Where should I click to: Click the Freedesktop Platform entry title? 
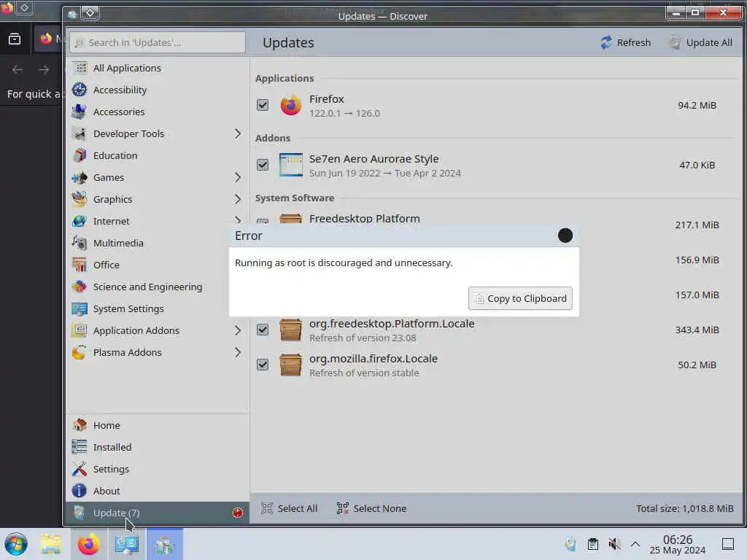pyautogui.click(x=365, y=219)
